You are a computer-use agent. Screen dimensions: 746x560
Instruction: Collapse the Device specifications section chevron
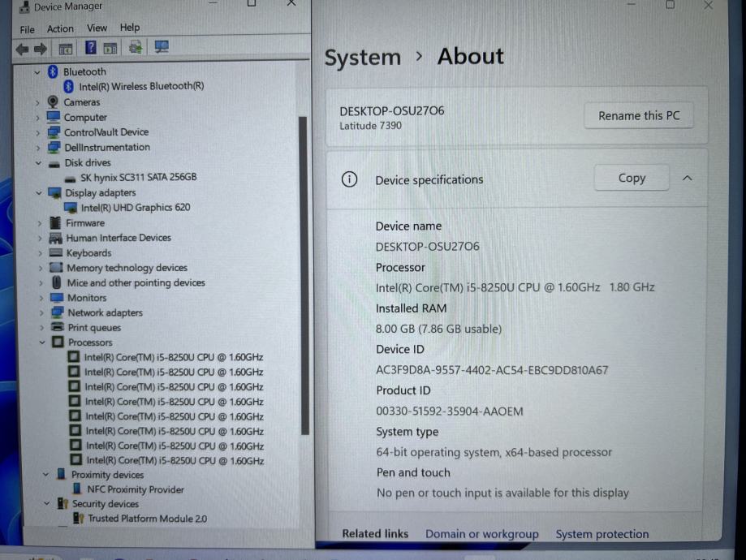tap(687, 179)
